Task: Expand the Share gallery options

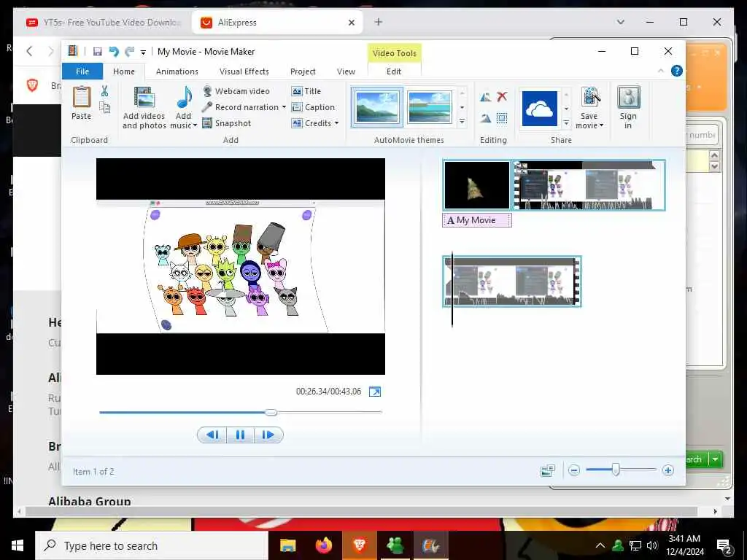Action: click(x=566, y=122)
